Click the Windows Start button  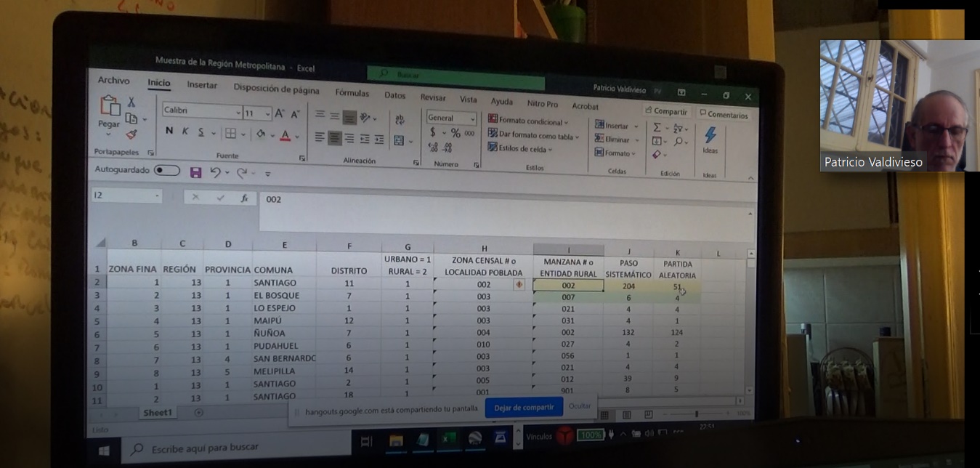pyautogui.click(x=104, y=451)
